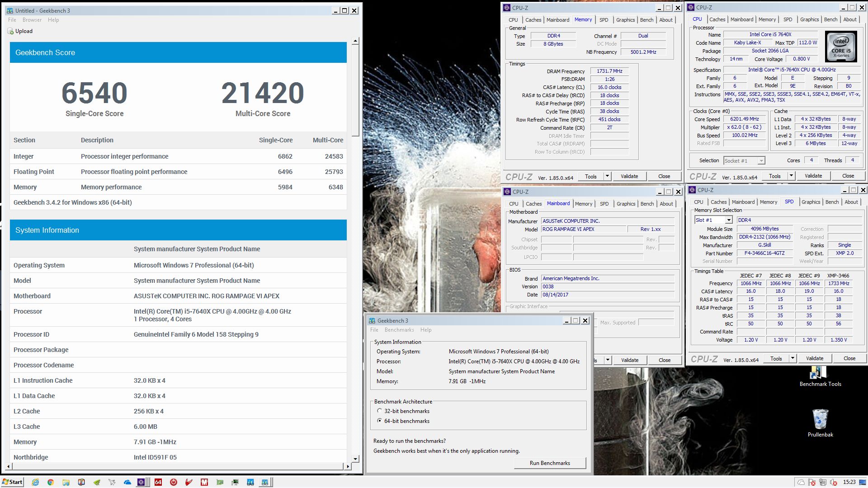Click dropdown arrow next to Mainboard window's Validate
This screenshot has width=868, height=488.
click(608, 360)
